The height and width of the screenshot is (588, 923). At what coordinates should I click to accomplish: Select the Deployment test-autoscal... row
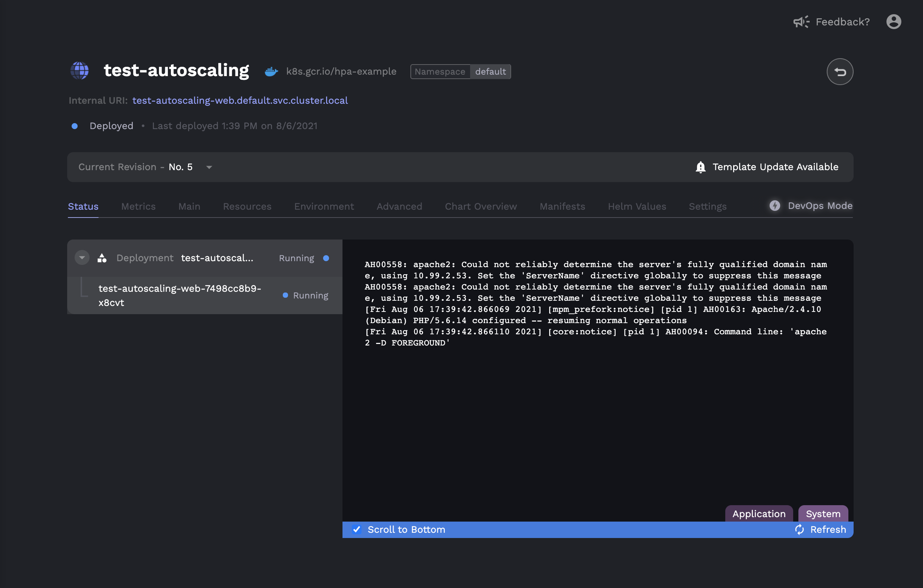point(205,258)
